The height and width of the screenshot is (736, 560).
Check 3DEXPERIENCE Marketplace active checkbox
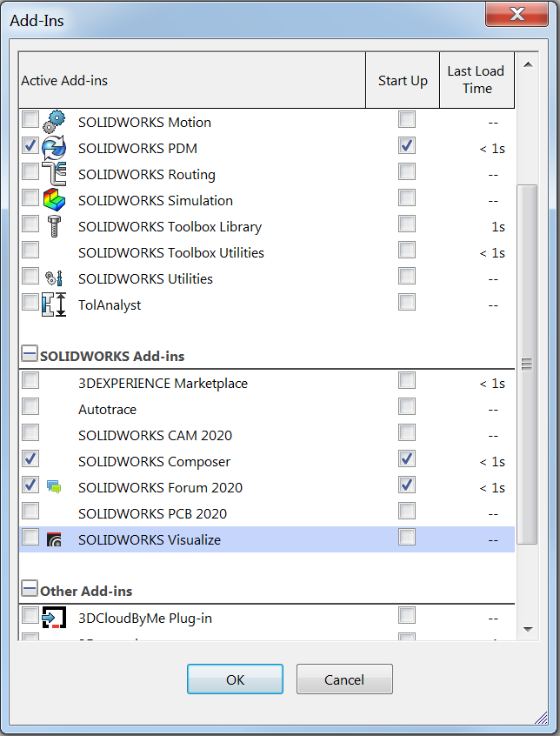(x=30, y=380)
